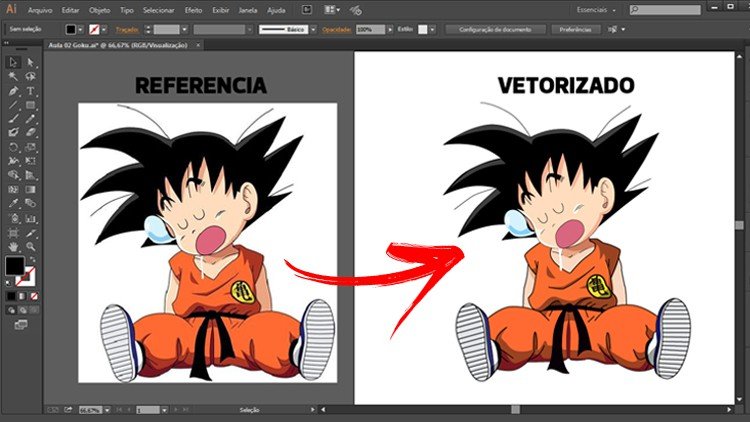Screen dimensions: 750x422
Task: Select the Rotate tool
Action: [13, 147]
